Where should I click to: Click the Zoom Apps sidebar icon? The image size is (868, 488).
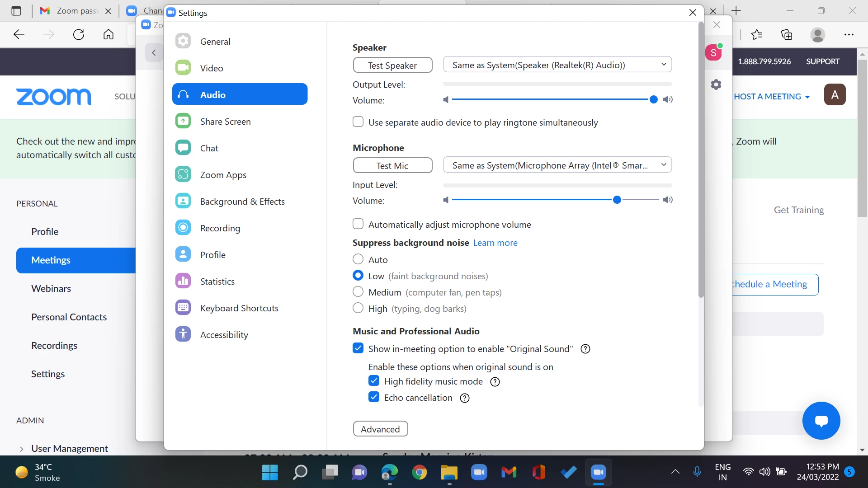coord(183,174)
